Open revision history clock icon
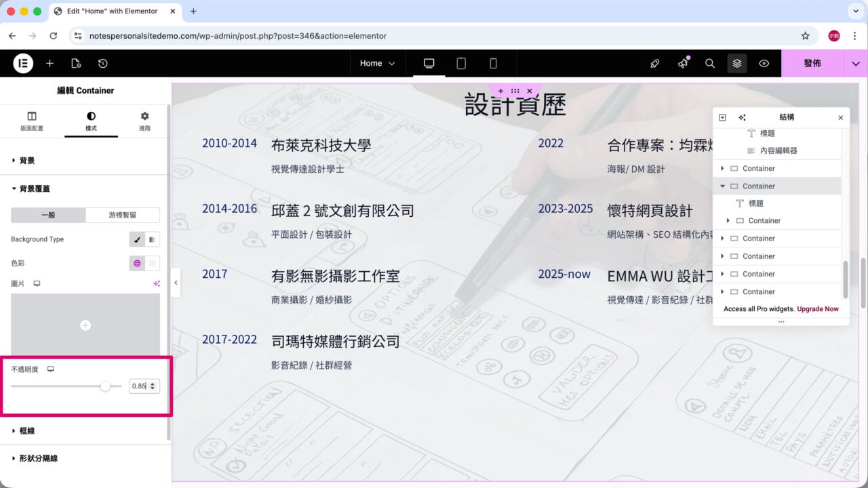Image resolution: width=868 pixels, height=488 pixels. tap(102, 63)
